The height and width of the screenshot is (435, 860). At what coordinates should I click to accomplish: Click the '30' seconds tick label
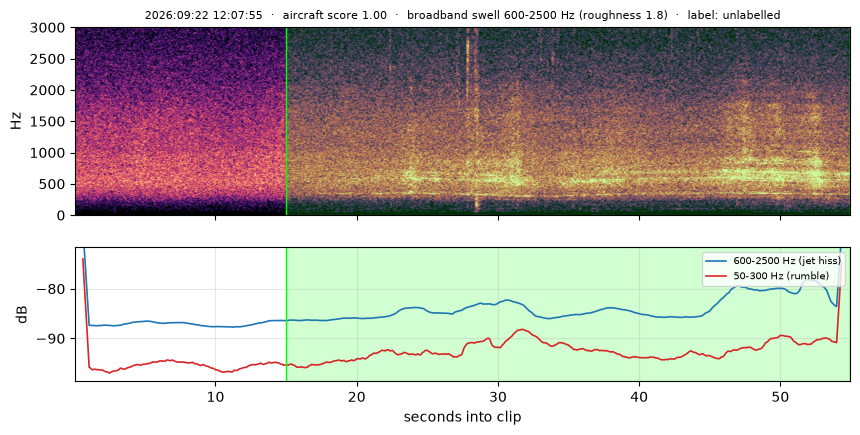click(498, 396)
